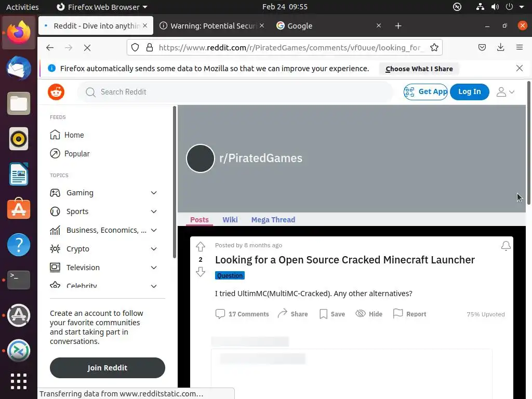Save the post with bookmark button
This screenshot has height=399, width=532.
click(x=332, y=314)
